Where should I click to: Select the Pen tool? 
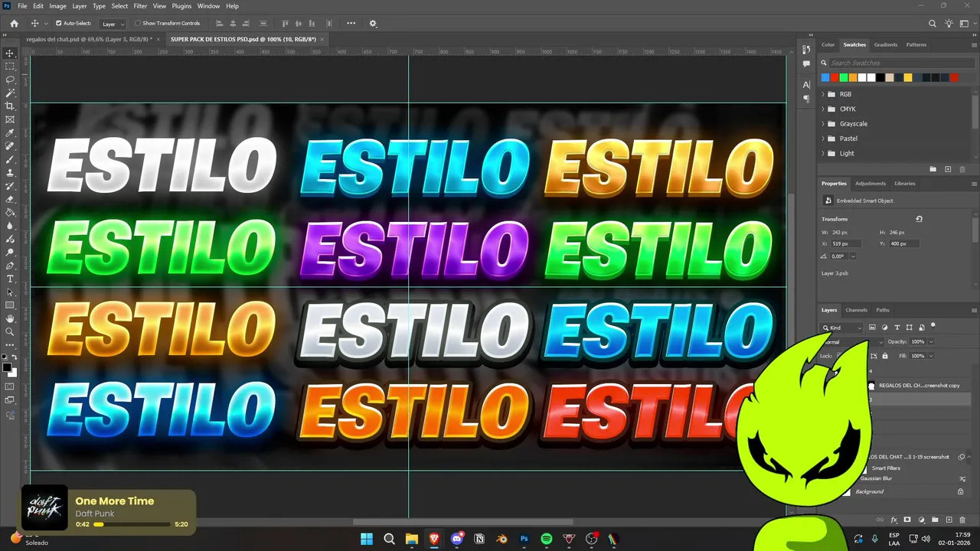(10, 266)
